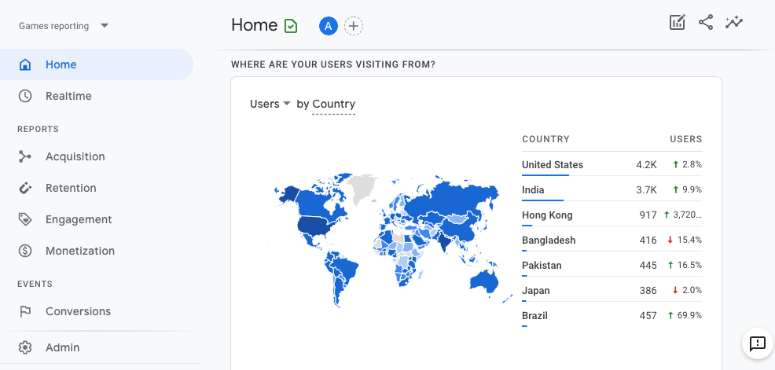Select the Japan row
This screenshot has width=775, height=370.
tap(612, 291)
